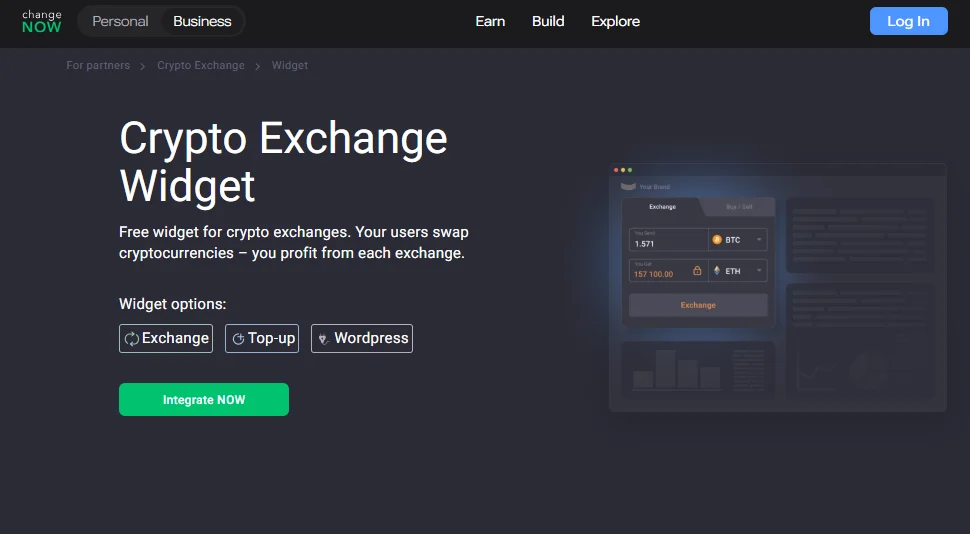Switch to the Business mode

tap(202, 21)
